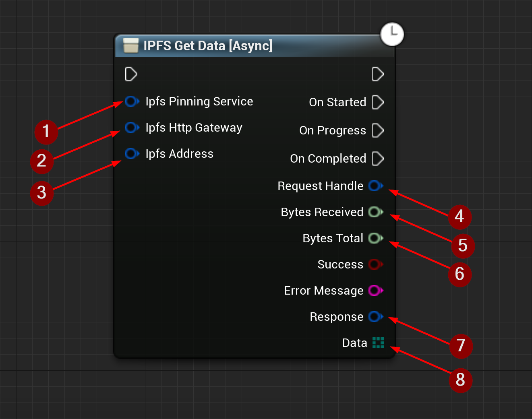
Task: Click the Request Handle label
Action: click(321, 186)
